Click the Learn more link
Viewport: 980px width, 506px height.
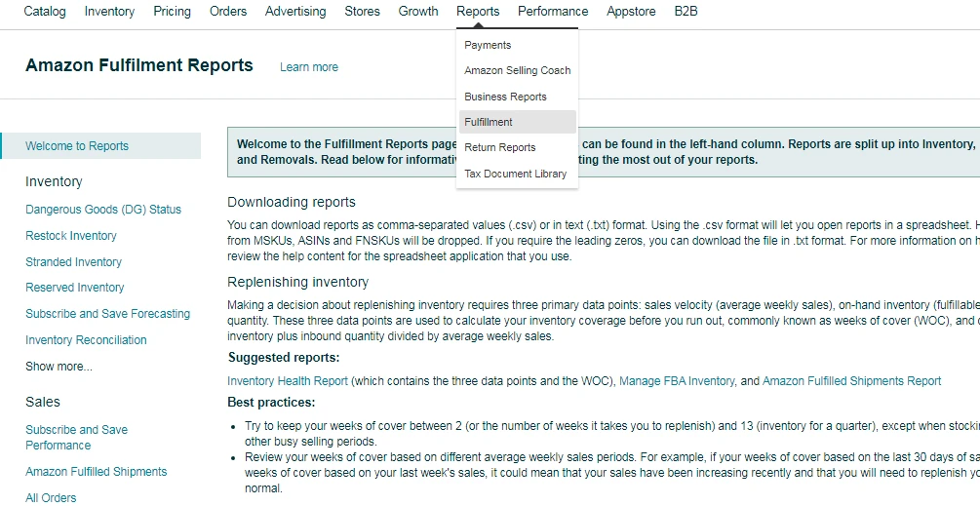[309, 67]
